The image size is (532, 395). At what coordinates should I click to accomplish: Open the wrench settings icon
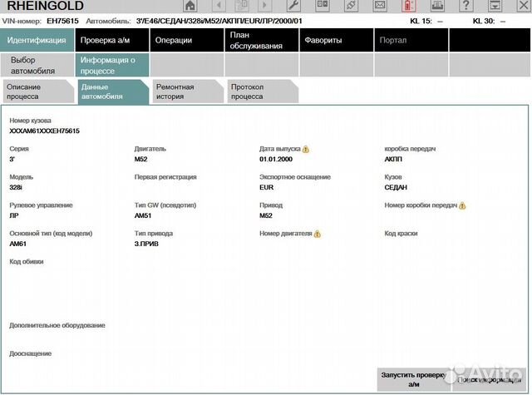[x=293, y=6]
